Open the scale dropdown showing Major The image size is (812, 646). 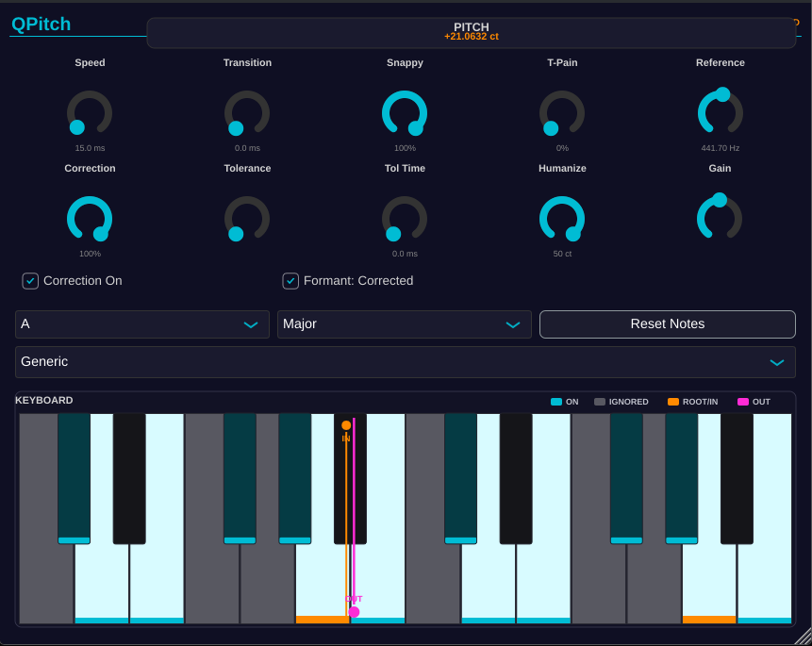(x=405, y=324)
